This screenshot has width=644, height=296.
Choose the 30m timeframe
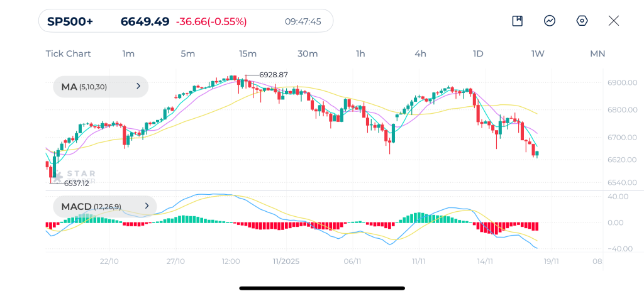tap(307, 53)
